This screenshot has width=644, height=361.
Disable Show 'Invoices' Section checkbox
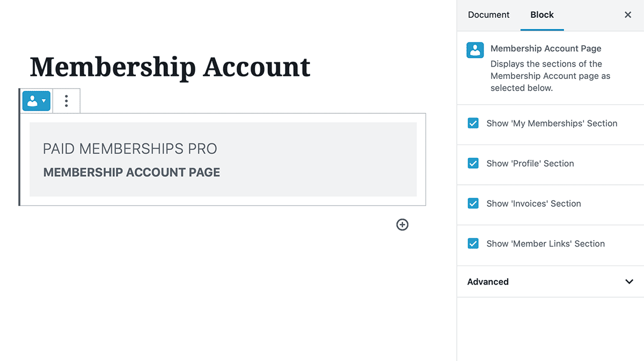[x=473, y=204]
